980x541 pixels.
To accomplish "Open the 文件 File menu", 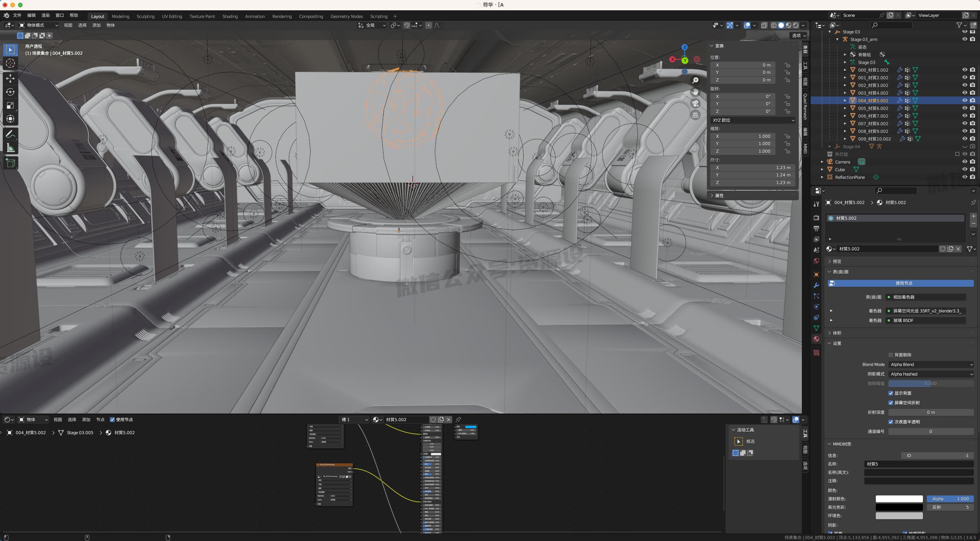I will tap(17, 15).
